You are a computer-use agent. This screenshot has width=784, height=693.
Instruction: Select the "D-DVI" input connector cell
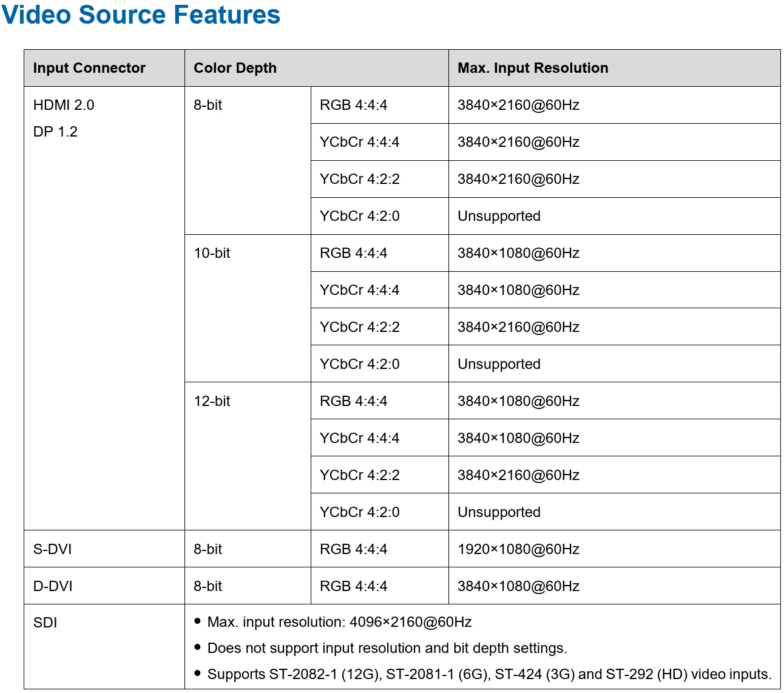coord(53,586)
